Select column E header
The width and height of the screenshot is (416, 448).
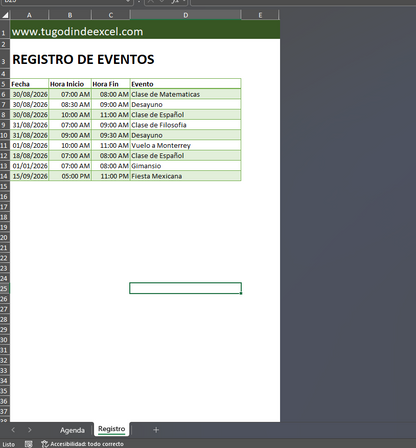coord(260,15)
